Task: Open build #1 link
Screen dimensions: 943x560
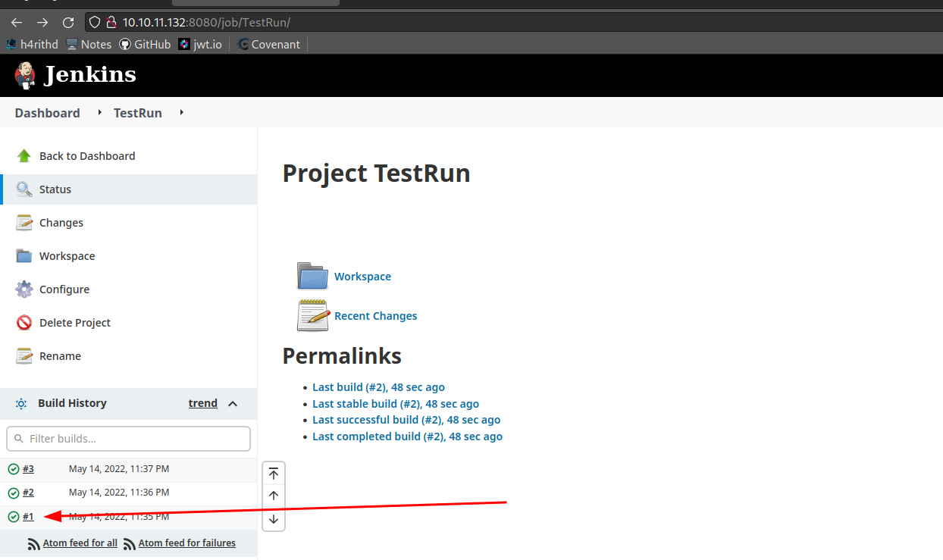Action: click(28, 517)
